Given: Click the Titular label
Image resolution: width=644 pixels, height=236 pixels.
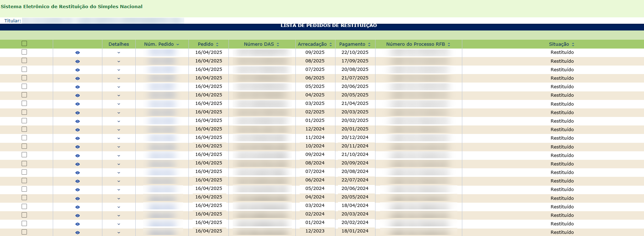Looking at the screenshot, I should coord(13,21).
